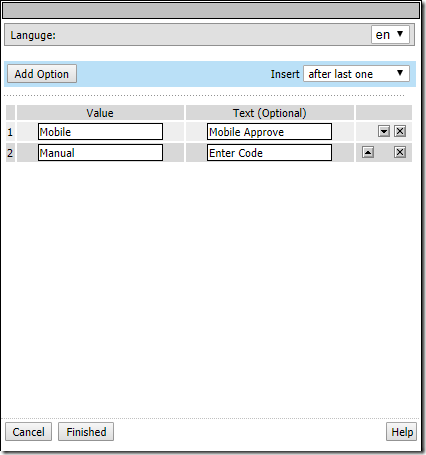This screenshot has width=426, height=455.
Task: Click the gray title bar at top
Action: click(x=211, y=11)
